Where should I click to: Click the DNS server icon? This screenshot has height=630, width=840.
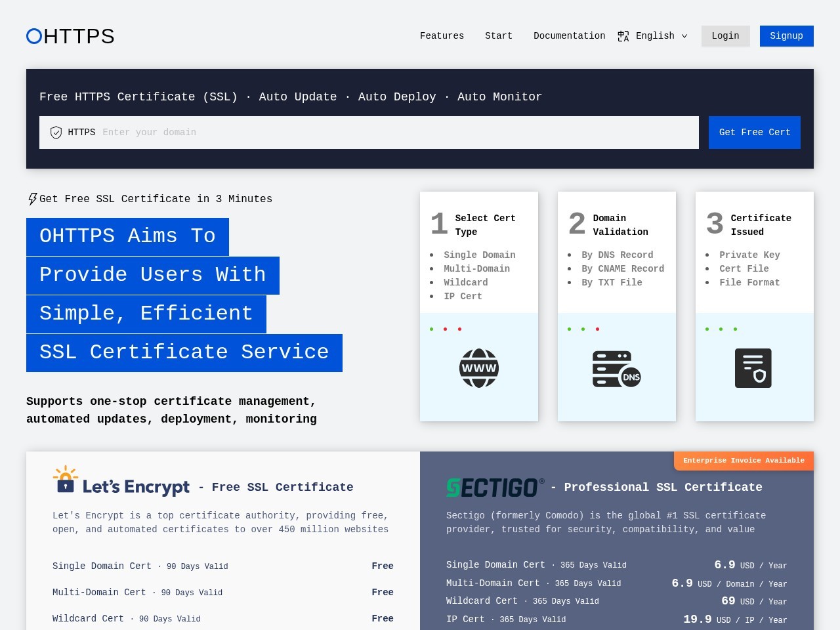tap(616, 369)
